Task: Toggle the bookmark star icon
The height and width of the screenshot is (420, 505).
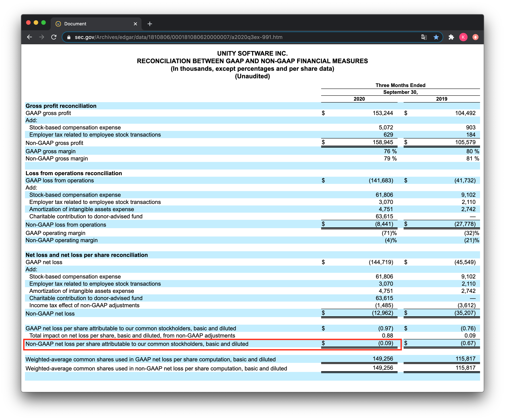Action: [x=436, y=37]
